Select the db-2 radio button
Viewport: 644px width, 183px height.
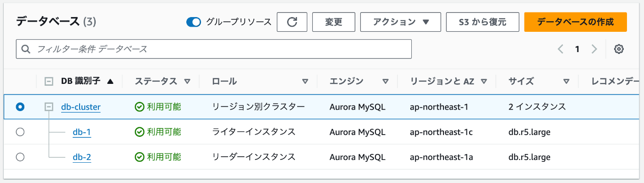(x=20, y=157)
